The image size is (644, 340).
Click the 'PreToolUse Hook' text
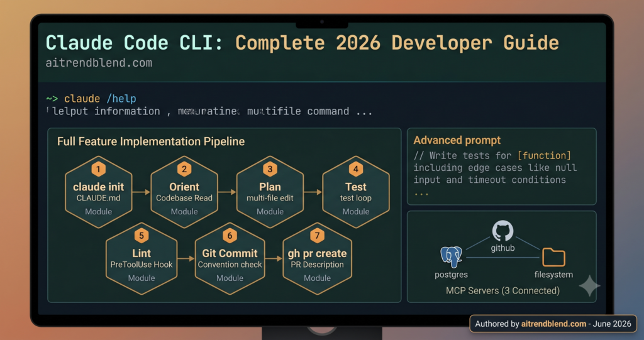142,265
